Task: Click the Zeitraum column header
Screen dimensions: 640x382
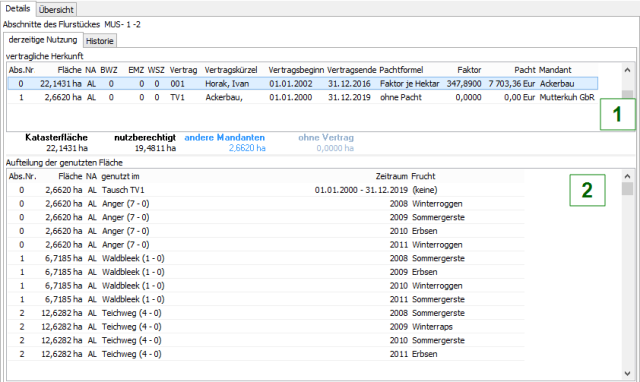Action: (391, 176)
